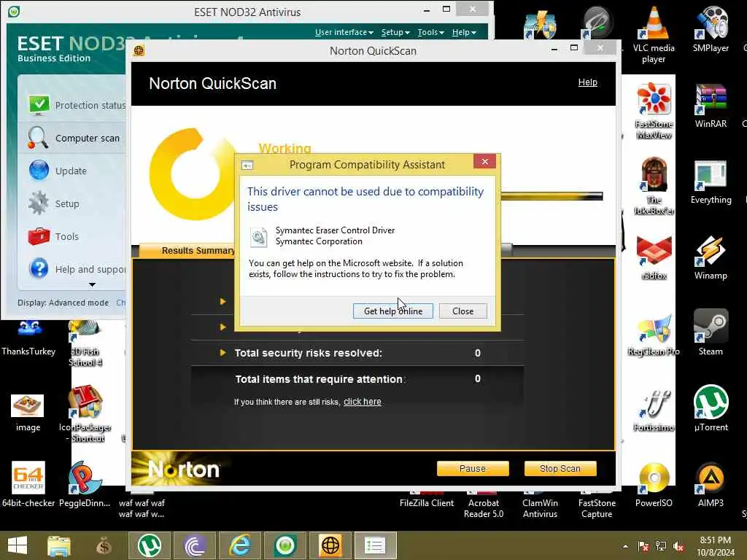Screen dimensions: 747x560
Task: Stop the Norton scan
Action: pos(560,469)
